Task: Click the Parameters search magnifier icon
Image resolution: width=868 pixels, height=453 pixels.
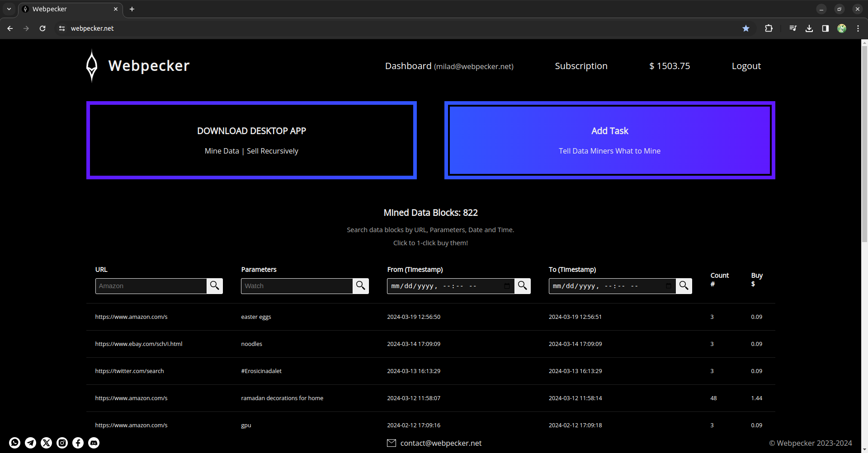Action: (361, 286)
